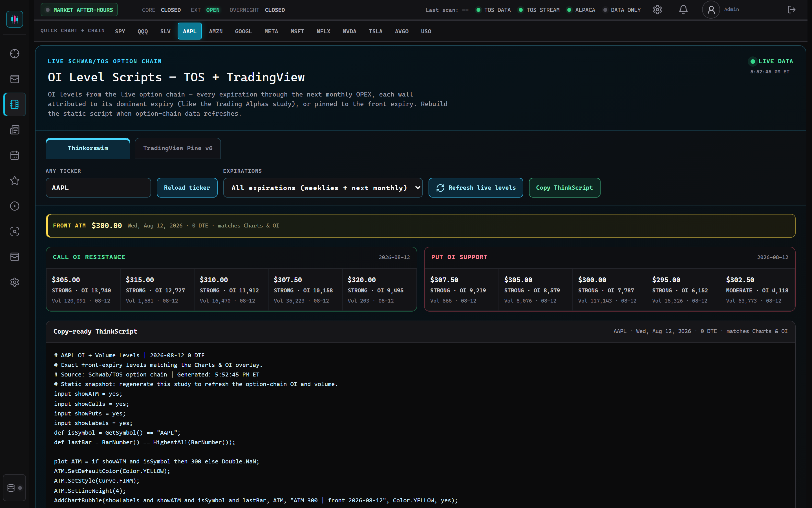This screenshot has width=812, height=508.
Task: Select the NFLX quick chart ticker
Action: 323,31
